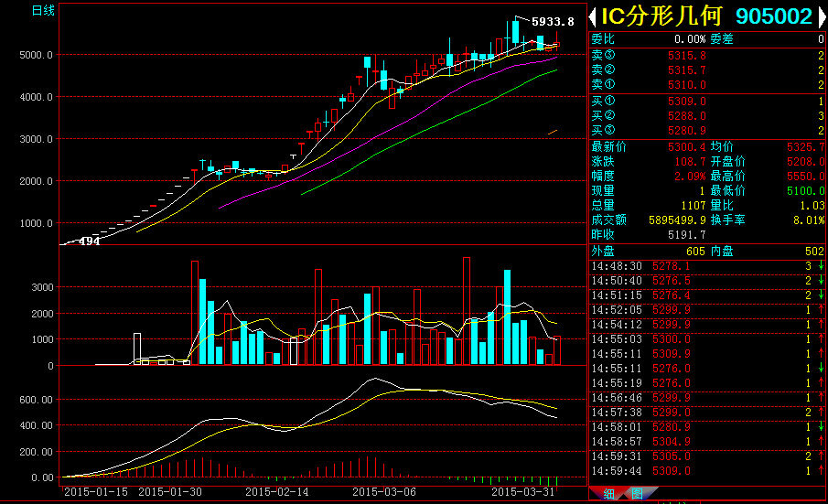Click the 量比 value 1.03
Viewport: 828px width, 504px height.
[x=812, y=205]
